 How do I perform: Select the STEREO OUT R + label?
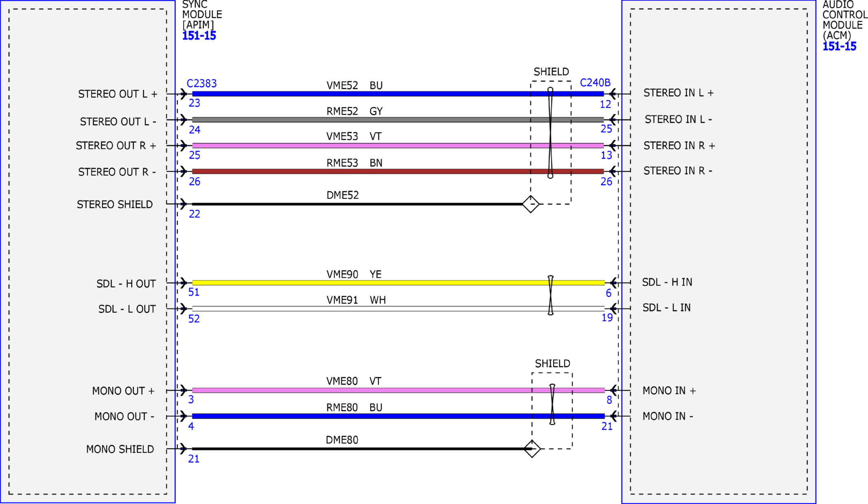(116, 146)
